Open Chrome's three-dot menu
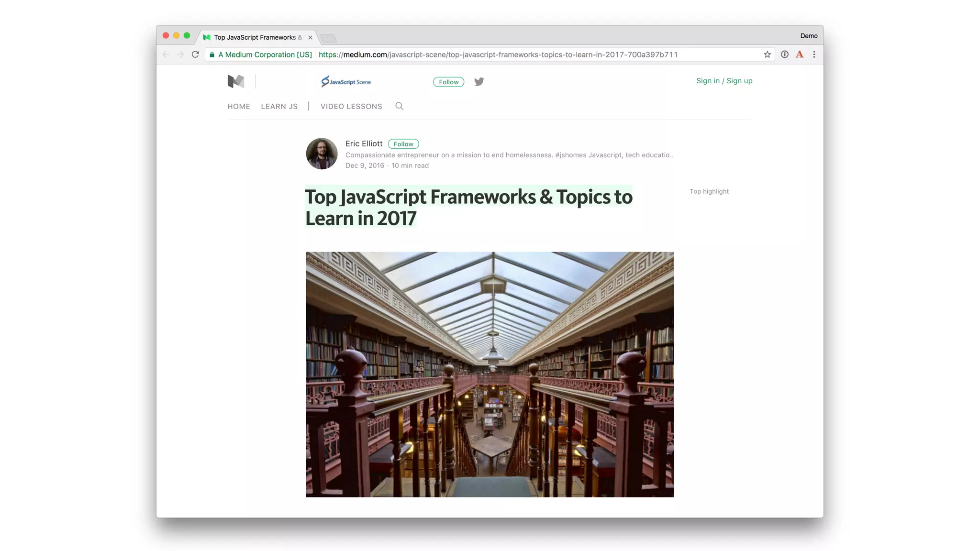This screenshot has width=980, height=551. coord(814,55)
